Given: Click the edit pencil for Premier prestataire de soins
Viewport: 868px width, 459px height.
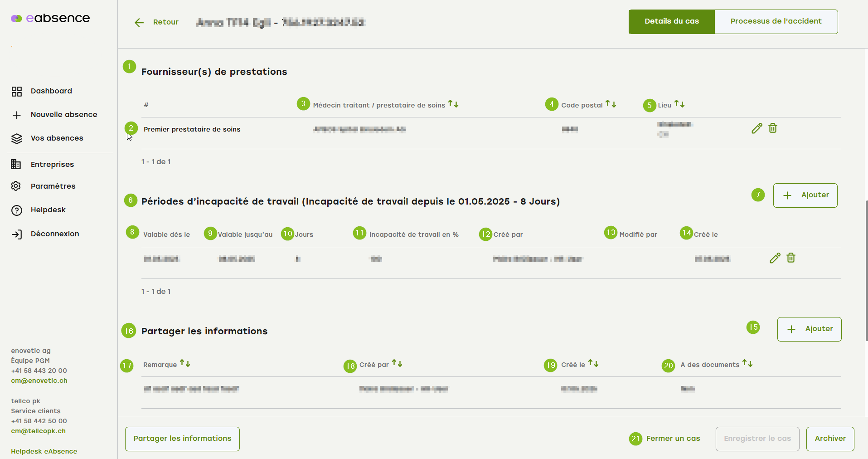Looking at the screenshot, I should [756, 128].
